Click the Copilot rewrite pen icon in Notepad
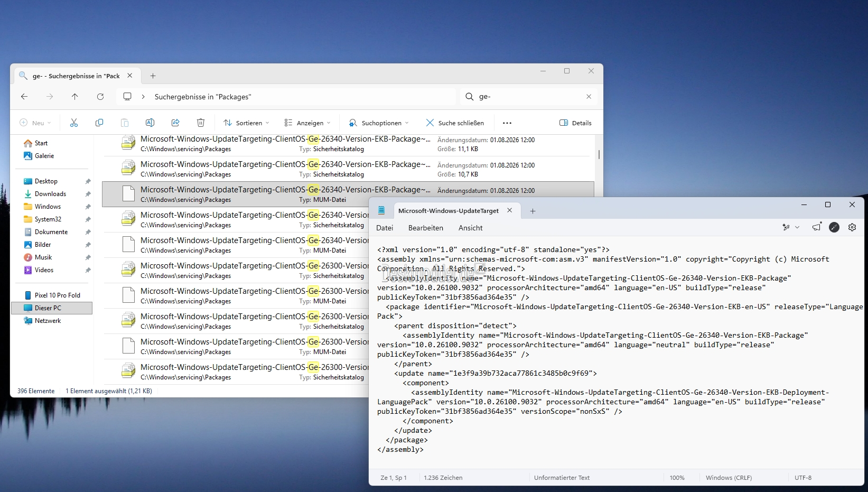Viewport: 868px width, 492px height. (x=786, y=227)
